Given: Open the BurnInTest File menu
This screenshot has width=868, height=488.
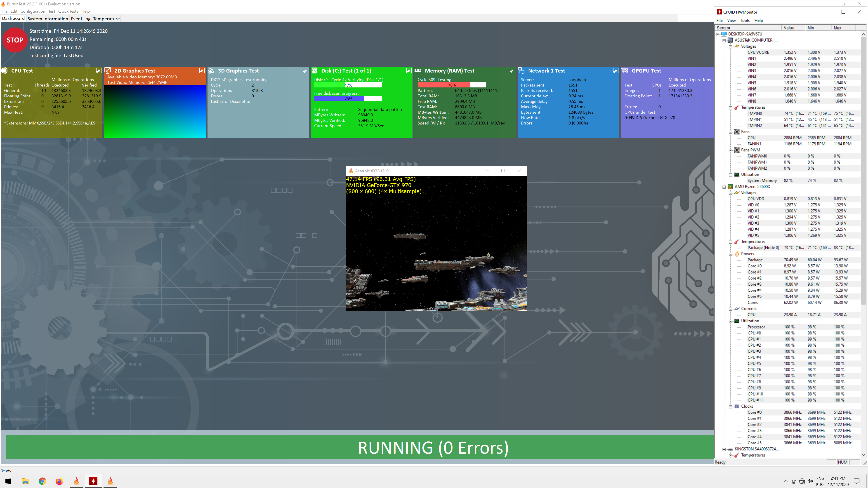Looking at the screenshot, I should [4, 11].
